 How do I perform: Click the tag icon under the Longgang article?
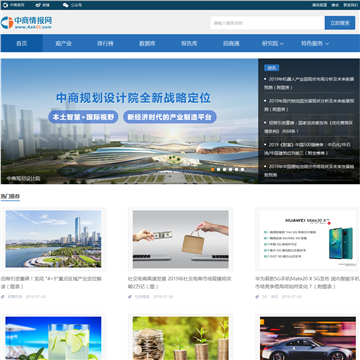[x=3, y=297]
